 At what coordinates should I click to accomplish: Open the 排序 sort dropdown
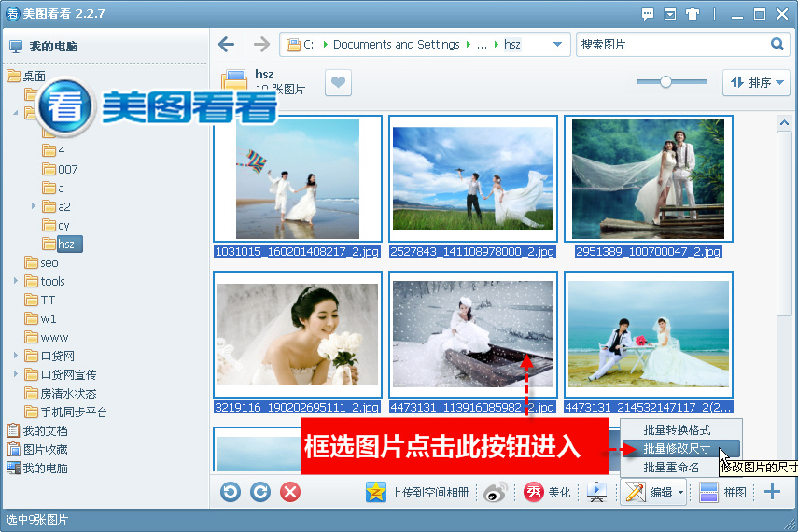click(756, 82)
